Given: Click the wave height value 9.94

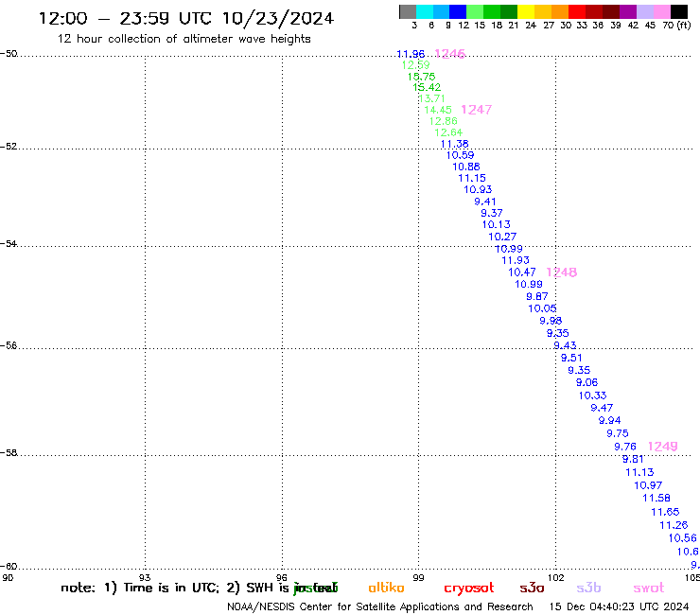Looking at the screenshot, I should pos(610,420).
